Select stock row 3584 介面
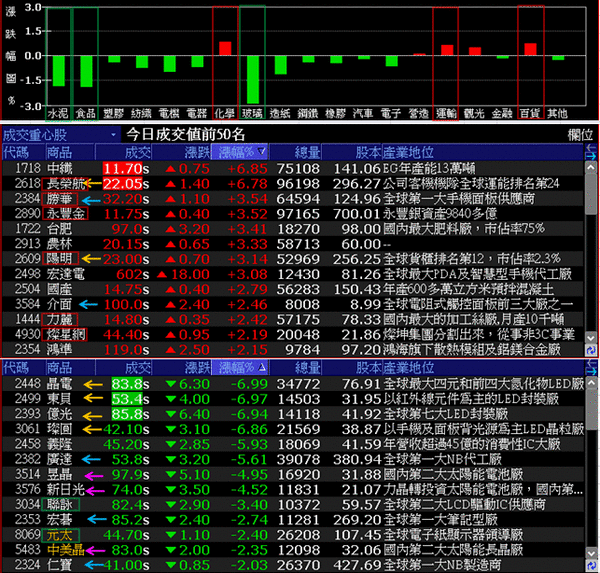The image size is (600, 573). [293, 304]
